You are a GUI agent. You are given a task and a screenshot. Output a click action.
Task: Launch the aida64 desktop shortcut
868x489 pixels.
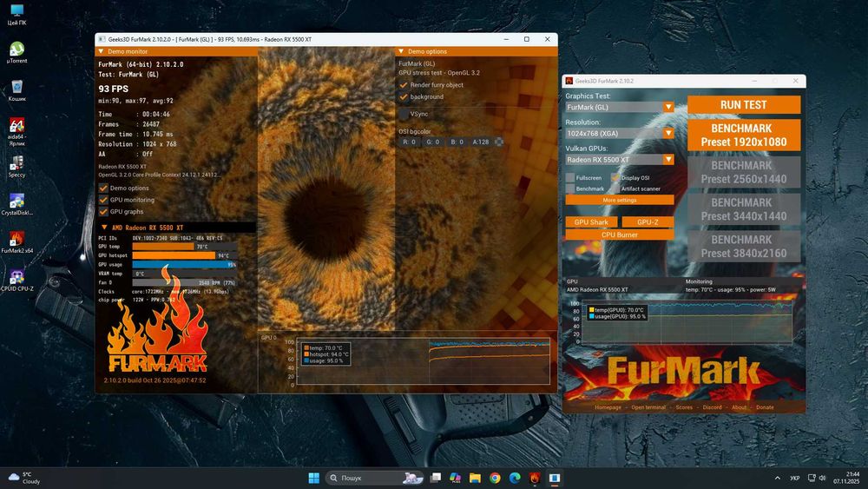click(16, 132)
